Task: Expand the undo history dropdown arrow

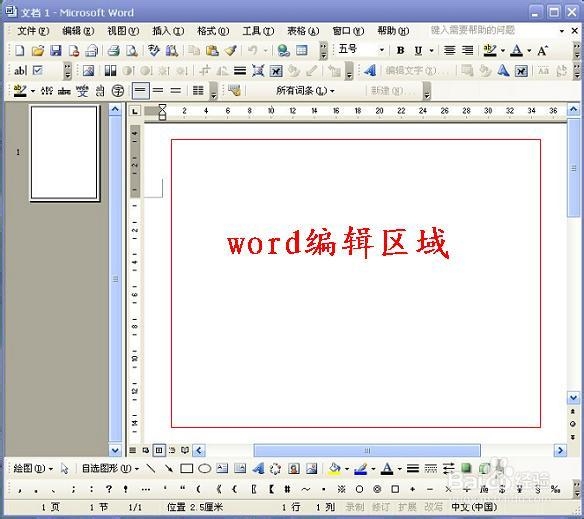Action: [266, 50]
